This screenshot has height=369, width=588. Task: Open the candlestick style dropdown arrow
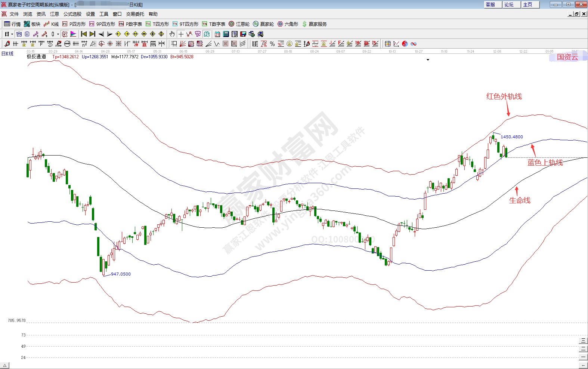coord(58,34)
